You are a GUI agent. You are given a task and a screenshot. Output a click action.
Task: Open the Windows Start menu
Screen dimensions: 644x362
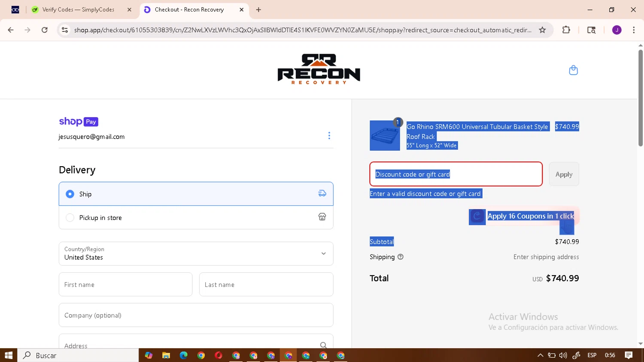pyautogui.click(x=9, y=355)
